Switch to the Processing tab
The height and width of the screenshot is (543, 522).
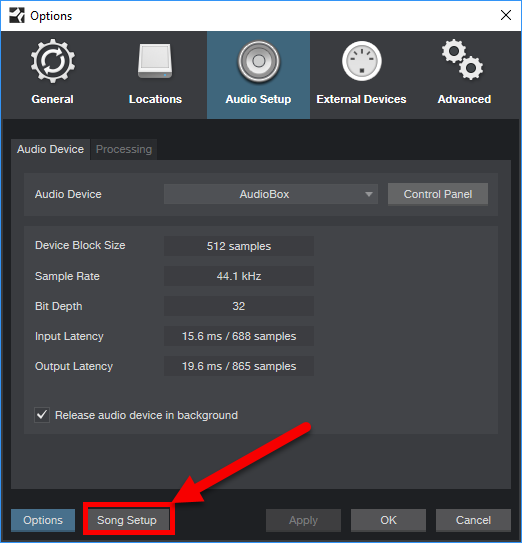[124, 149]
